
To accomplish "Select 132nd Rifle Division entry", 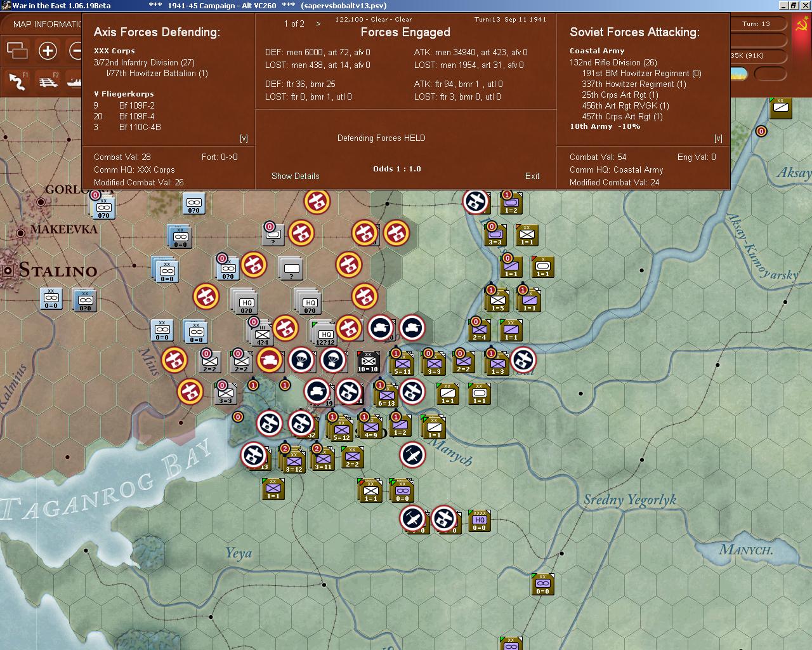I will point(613,62).
